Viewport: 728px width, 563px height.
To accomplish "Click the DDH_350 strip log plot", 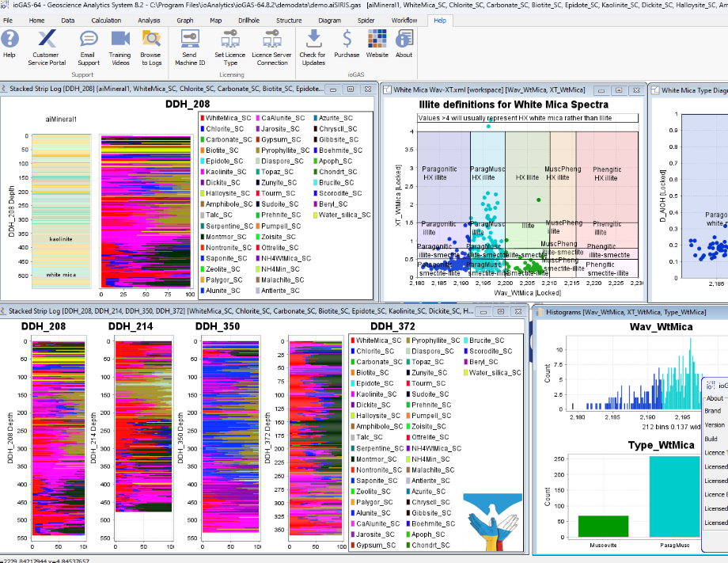I will click(x=230, y=437).
